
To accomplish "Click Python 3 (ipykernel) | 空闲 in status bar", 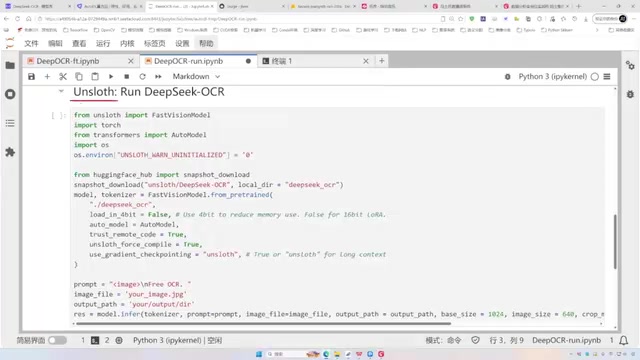I will pos(177,340).
